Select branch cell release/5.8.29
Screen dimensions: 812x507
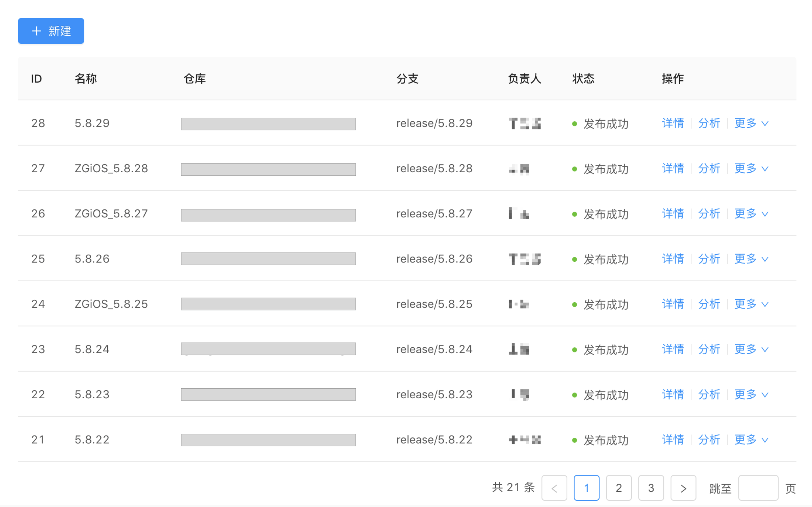434,123
